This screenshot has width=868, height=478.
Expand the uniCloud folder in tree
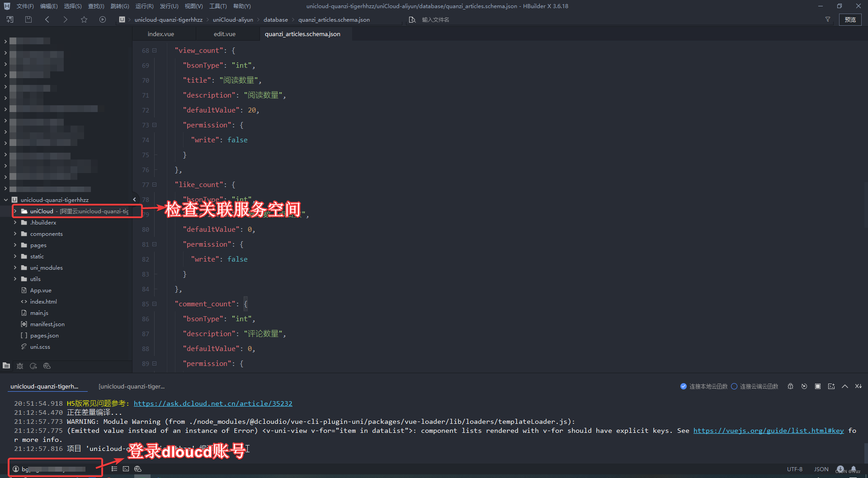(15, 211)
